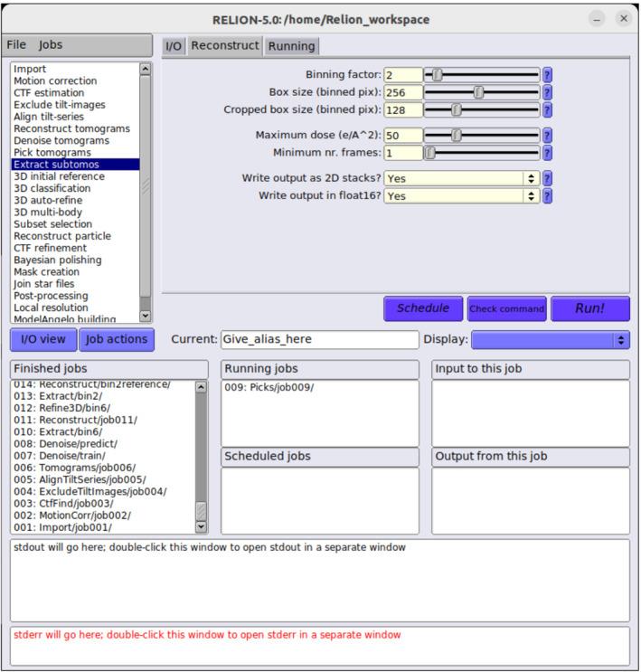Select finished job 001: Import/job001/

103,527
